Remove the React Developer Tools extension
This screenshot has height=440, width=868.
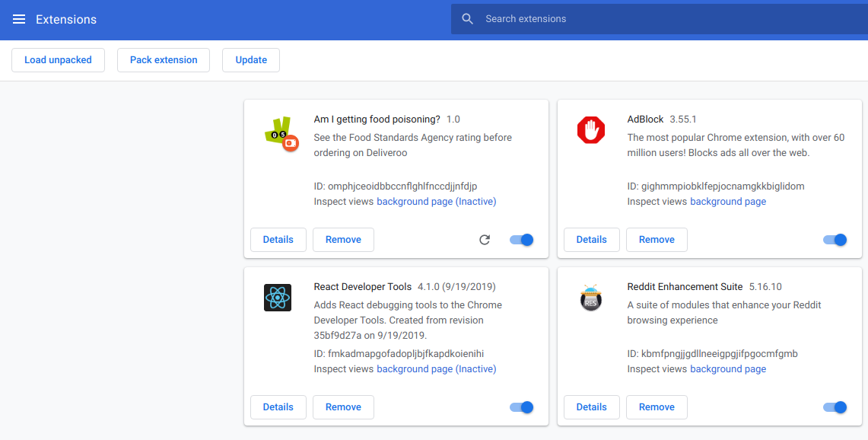coord(343,407)
